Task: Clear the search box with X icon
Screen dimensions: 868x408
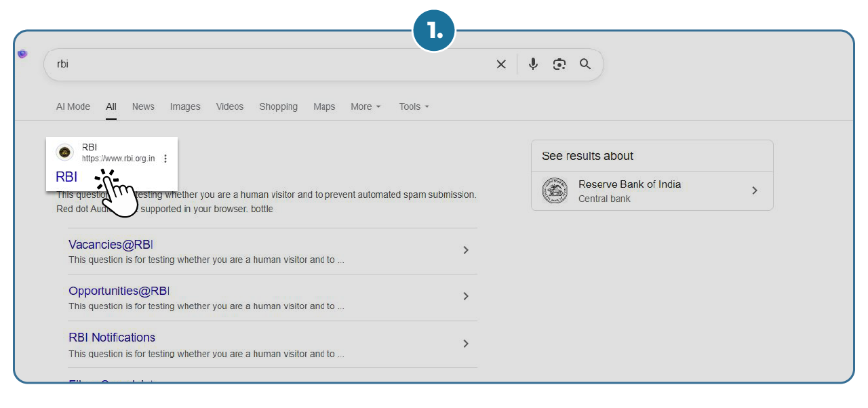Action: click(501, 64)
